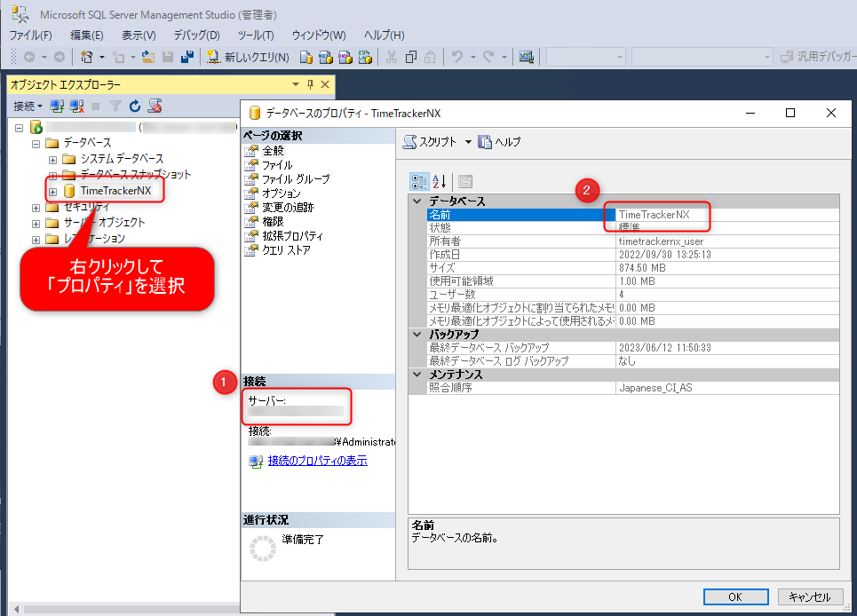Collapse the データベース tree node
857x616 pixels.
pos(36,143)
